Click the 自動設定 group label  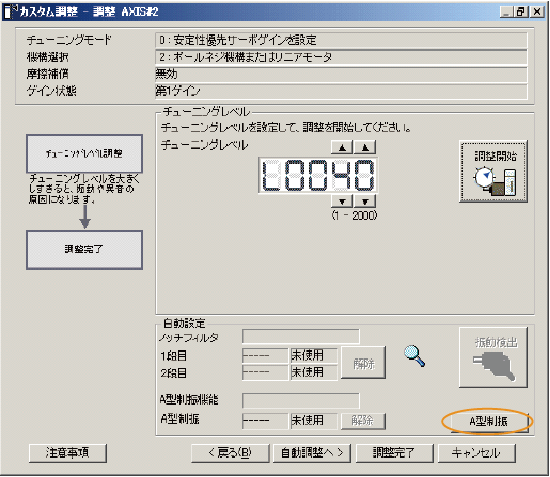point(185,323)
